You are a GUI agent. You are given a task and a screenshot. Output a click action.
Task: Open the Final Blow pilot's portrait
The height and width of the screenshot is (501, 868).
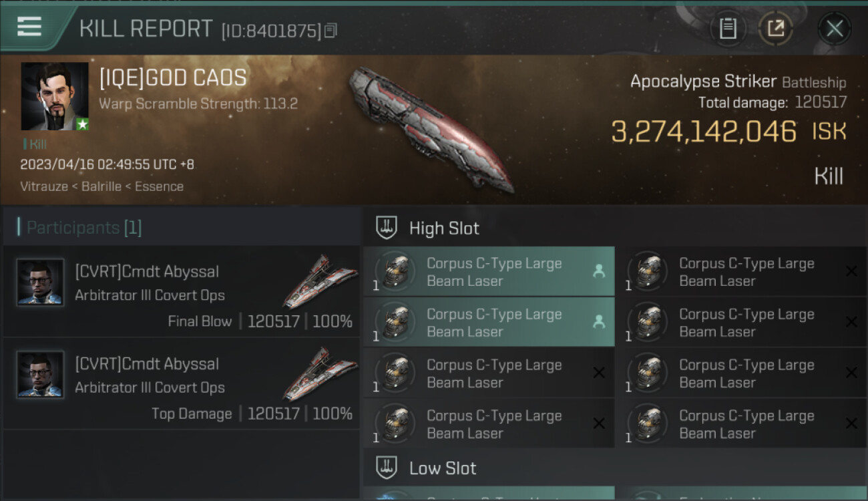(40, 283)
